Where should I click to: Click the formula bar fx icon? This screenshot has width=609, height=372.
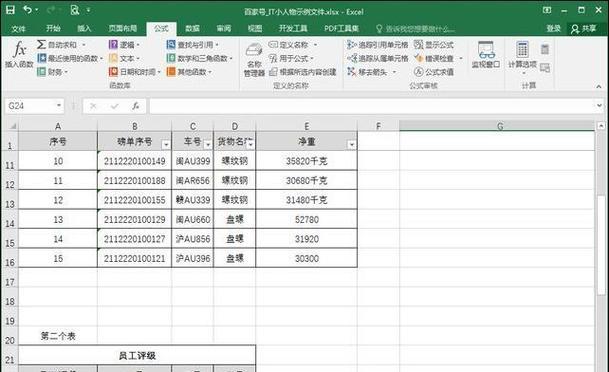(x=135, y=106)
